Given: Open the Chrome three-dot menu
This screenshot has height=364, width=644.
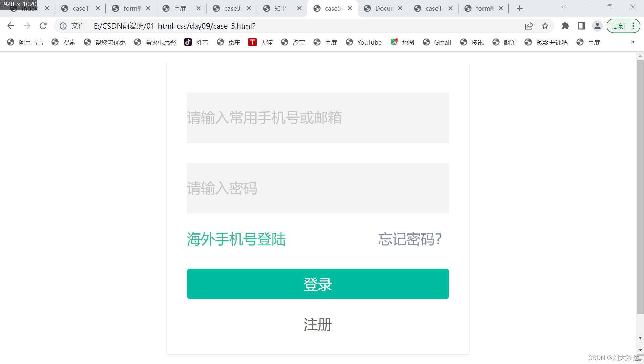Looking at the screenshot, I should pyautogui.click(x=633, y=26).
